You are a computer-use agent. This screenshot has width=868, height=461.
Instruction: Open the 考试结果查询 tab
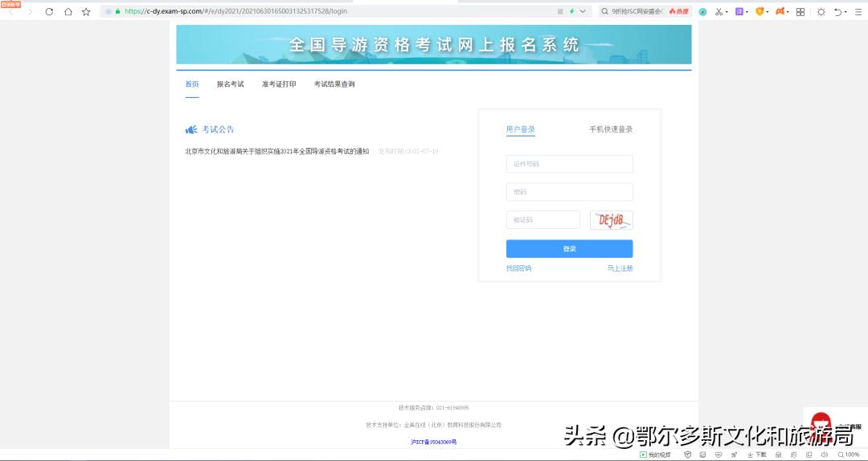pyautogui.click(x=334, y=84)
